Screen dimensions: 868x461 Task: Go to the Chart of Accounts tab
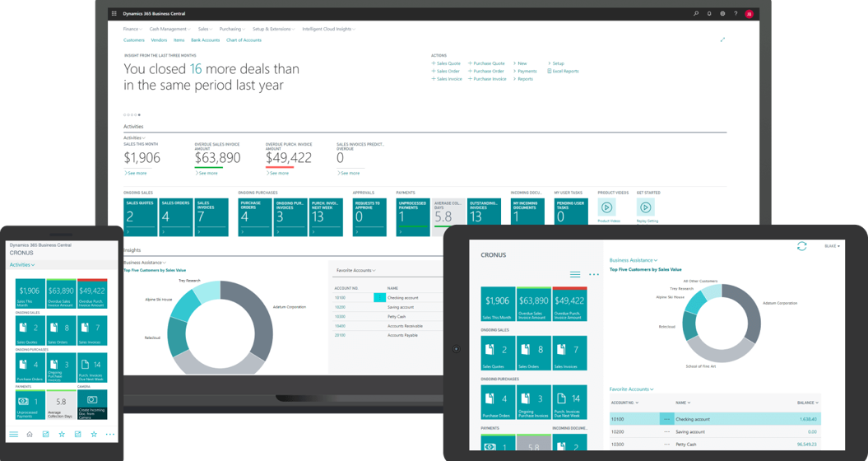coord(244,40)
